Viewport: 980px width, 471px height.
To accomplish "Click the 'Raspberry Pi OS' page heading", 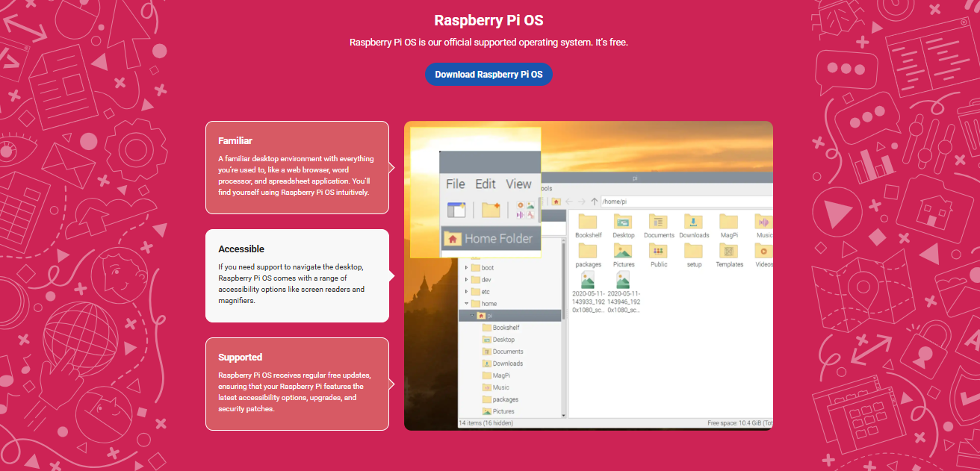I will pos(489,20).
